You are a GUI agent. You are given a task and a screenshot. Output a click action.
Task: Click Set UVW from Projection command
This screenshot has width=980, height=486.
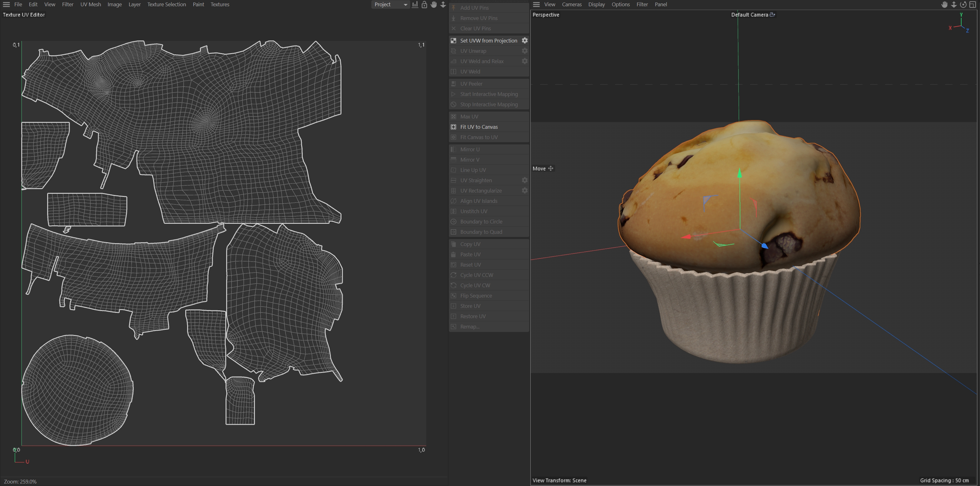[489, 40]
